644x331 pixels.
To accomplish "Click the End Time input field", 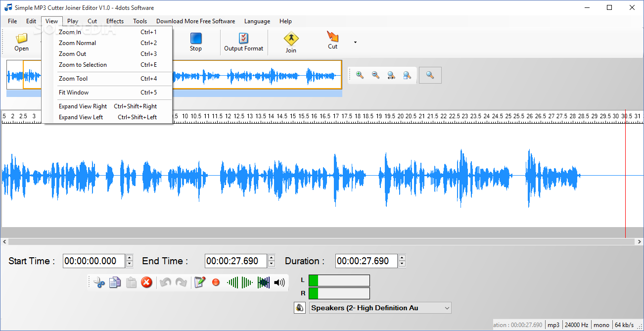I will tap(236, 261).
